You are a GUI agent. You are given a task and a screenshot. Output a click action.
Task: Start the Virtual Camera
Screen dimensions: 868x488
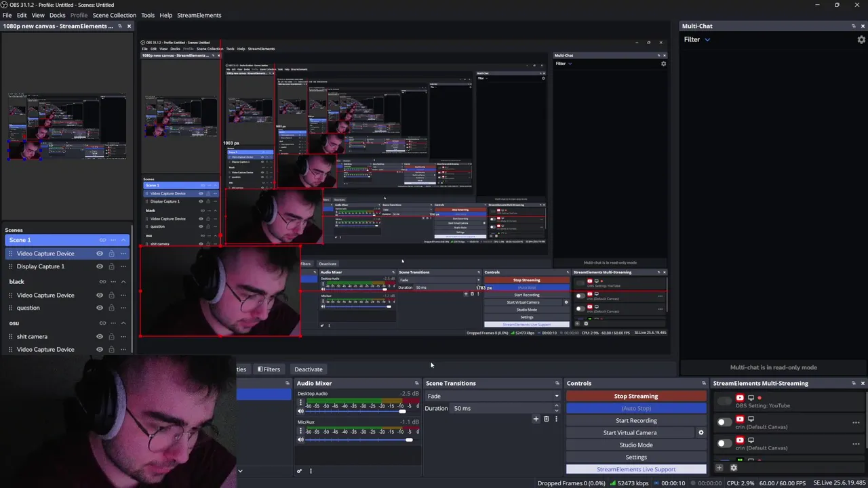(x=630, y=432)
